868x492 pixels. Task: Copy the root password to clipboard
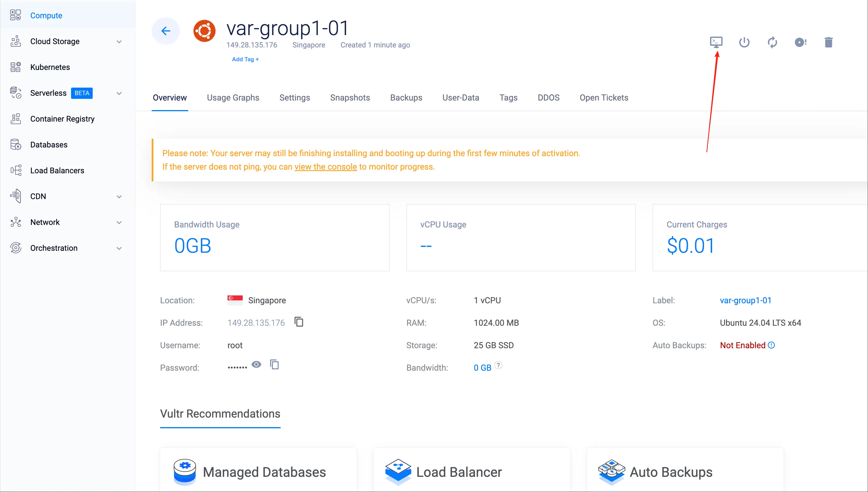[x=274, y=365]
